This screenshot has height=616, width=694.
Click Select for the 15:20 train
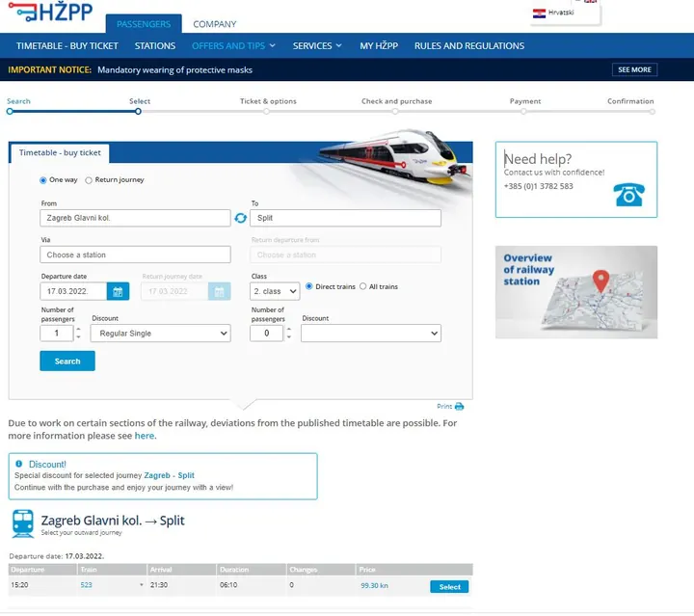(x=449, y=587)
